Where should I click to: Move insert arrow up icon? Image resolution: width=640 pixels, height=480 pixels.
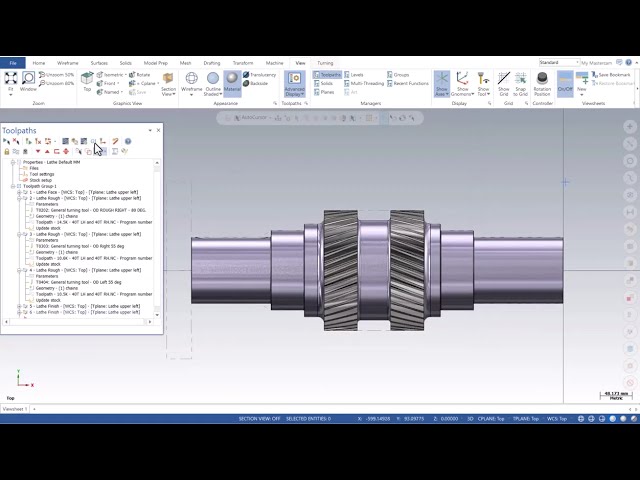47,151
